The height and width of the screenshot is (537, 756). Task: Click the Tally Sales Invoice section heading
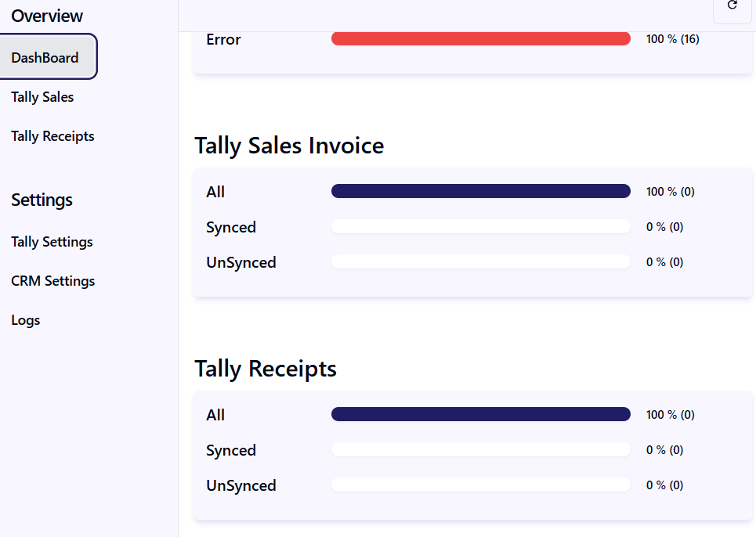tap(289, 146)
